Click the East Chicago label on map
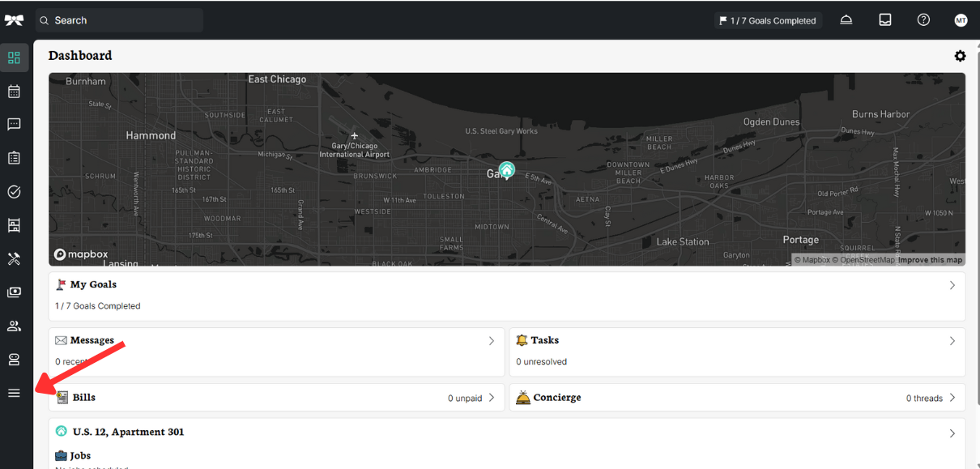980x469 pixels. (x=277, y=79)
